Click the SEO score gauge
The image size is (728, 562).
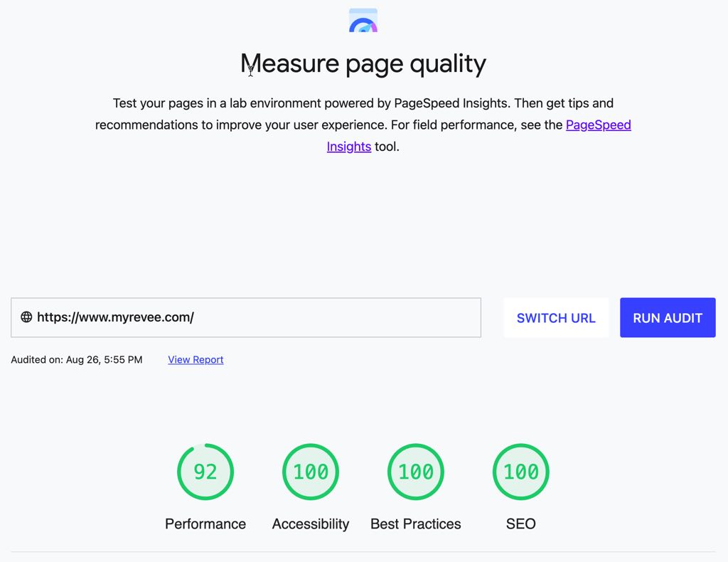point(521,472)
